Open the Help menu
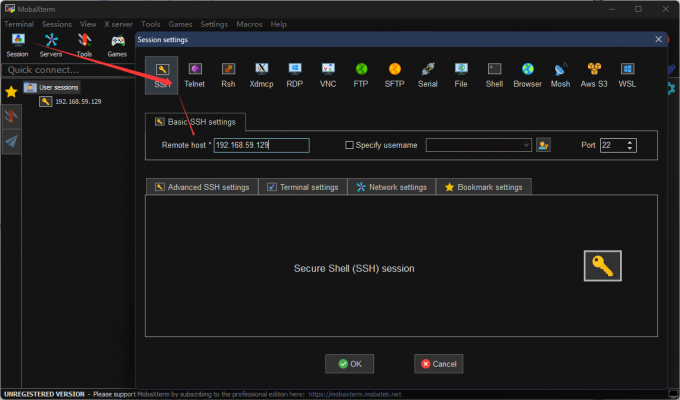The width and height of the screenshot is (680, 400). point(278,24)
